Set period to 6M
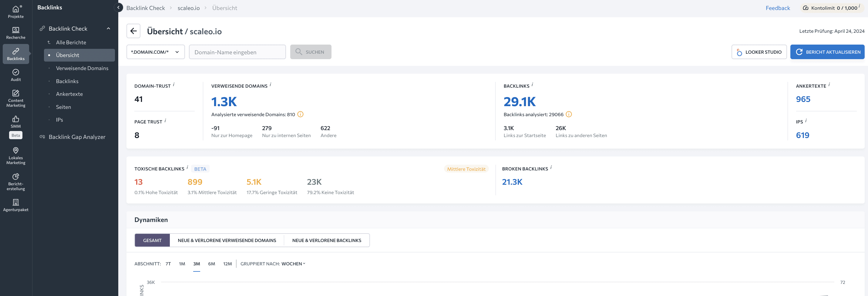 212,264
